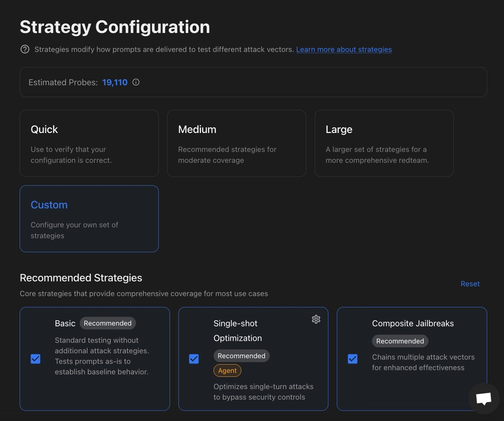Image resolution: width=504 pixels, height=421 pixels.
Task: Select the Custom preset card
Action: [x=89, y=219]
